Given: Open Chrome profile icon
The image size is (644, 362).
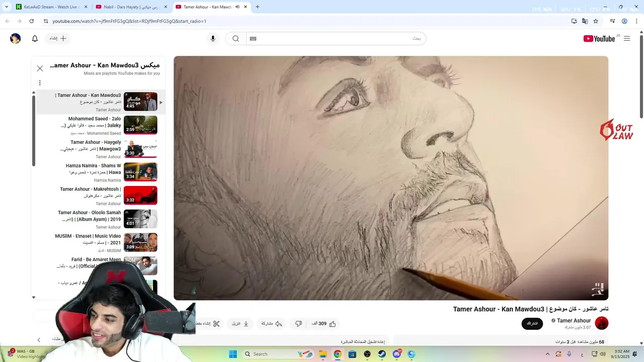Looking at the screenshot, I should click(x=624, y=21).
